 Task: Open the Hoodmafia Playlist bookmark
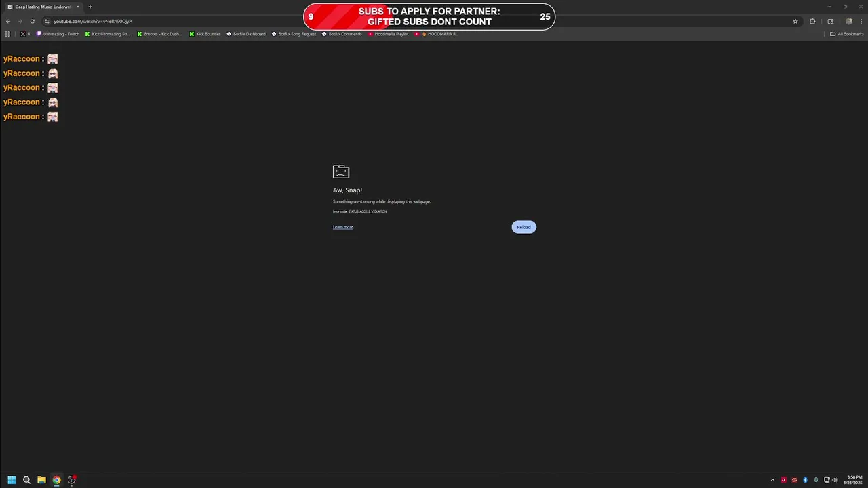click(389, 34)
